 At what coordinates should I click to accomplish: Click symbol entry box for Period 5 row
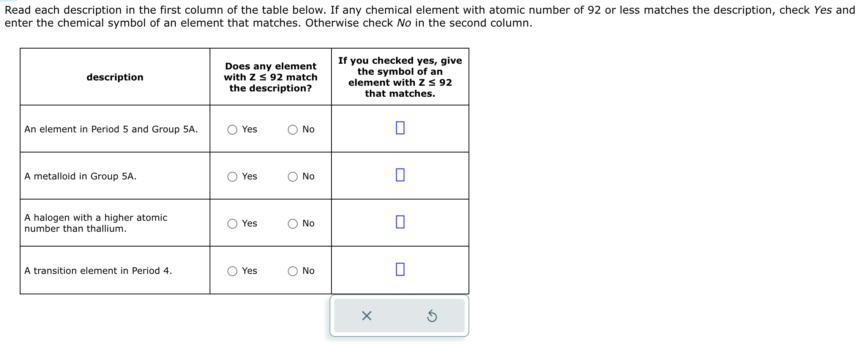point(400,128)
